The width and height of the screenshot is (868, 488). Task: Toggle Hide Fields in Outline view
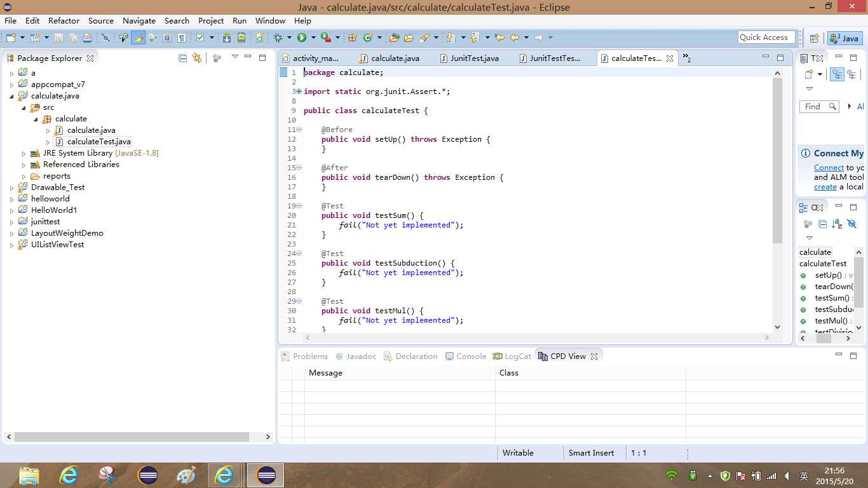852,224
